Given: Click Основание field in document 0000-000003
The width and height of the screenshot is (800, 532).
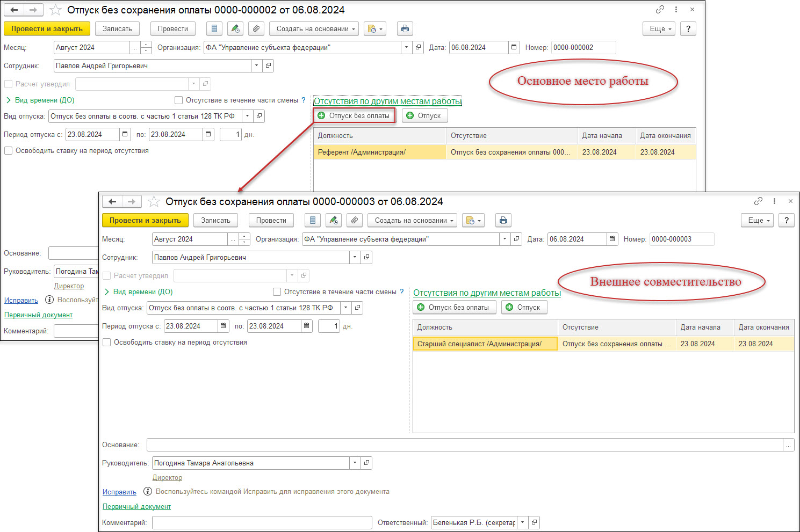Looking at the screenshot, I should (x=465, y=445).
